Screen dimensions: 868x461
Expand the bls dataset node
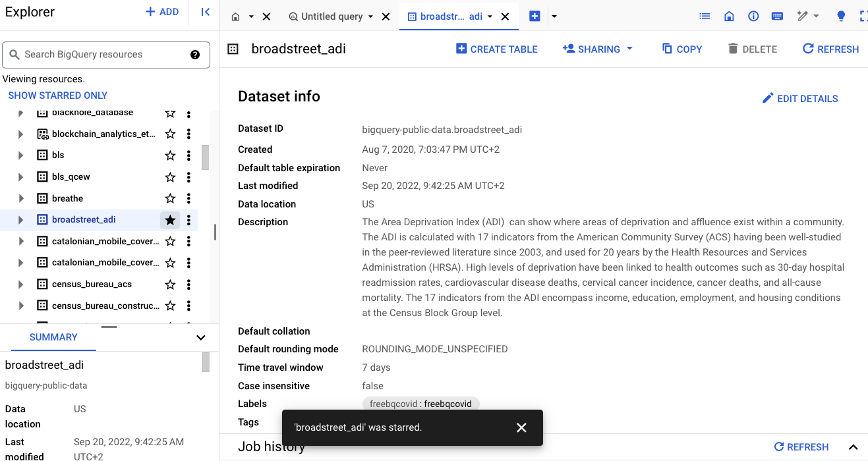20,155
